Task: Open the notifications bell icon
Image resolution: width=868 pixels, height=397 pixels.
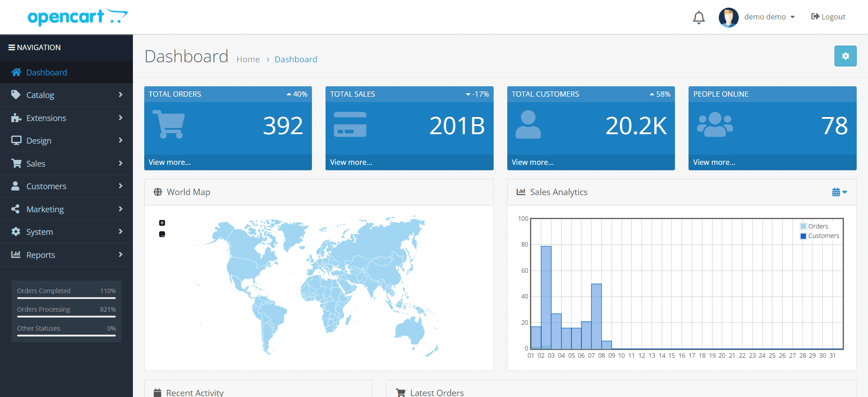Action: tap(699, 17)
